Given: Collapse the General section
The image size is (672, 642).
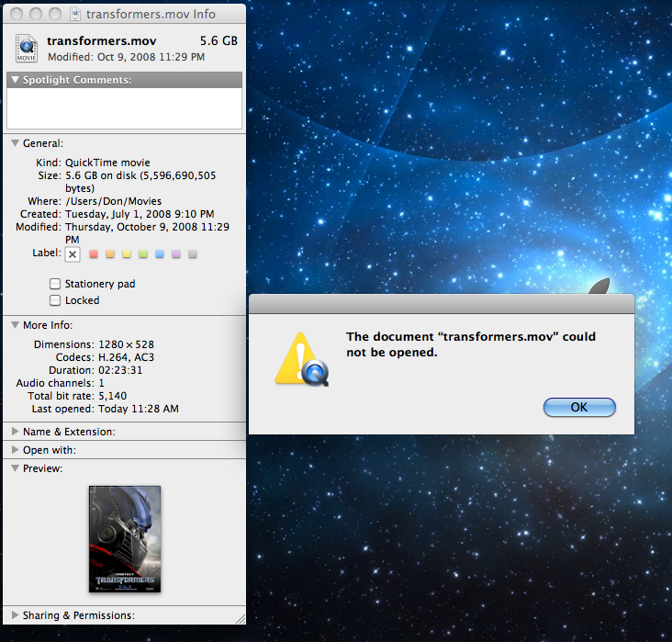Looking at the screenshot, I should (15, 142).
